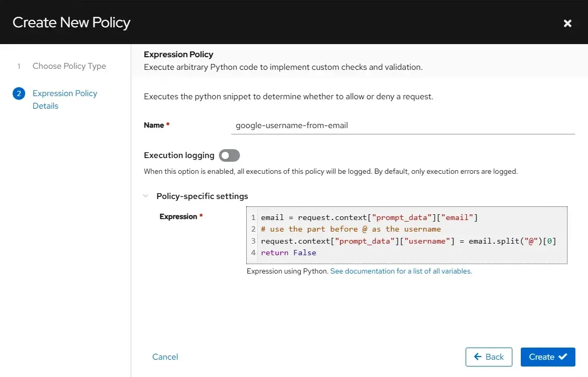The image size is (588, 377).
Task: Click the 'Execute arbitrary Python code' subtitle
Action: (283, 67)
